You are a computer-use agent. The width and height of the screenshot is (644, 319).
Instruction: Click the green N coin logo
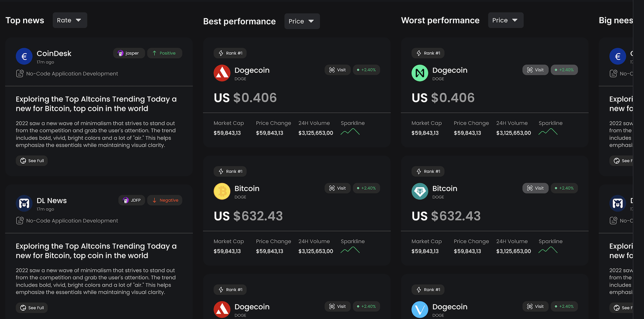click(x=420, y=73)
